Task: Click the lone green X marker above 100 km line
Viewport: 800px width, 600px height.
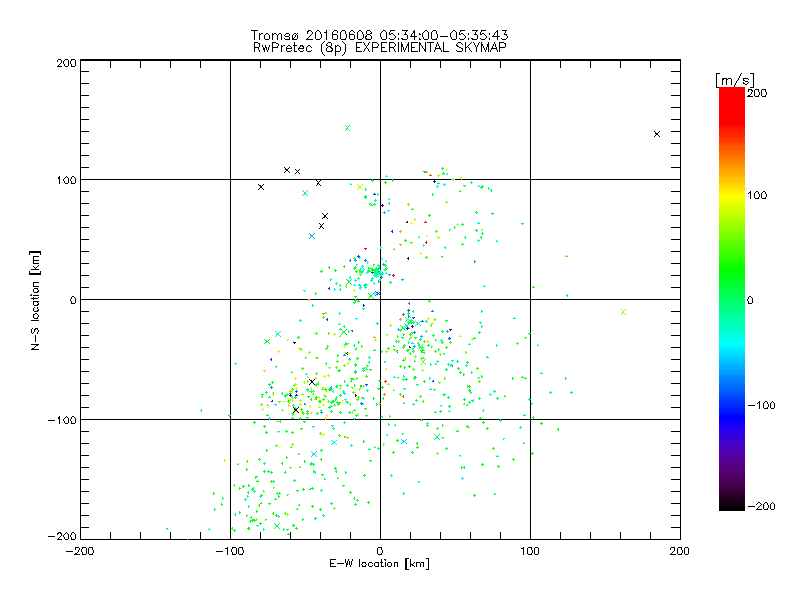Action: point(347,128)
